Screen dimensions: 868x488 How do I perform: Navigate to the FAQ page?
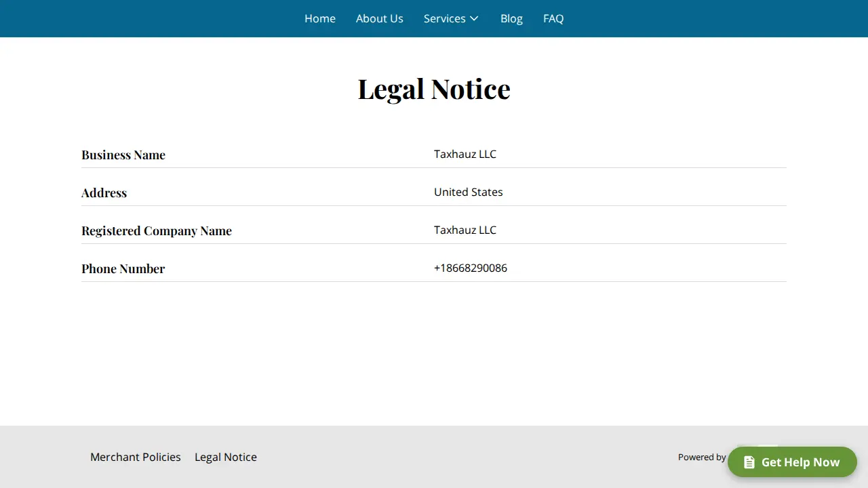[553, 18]
